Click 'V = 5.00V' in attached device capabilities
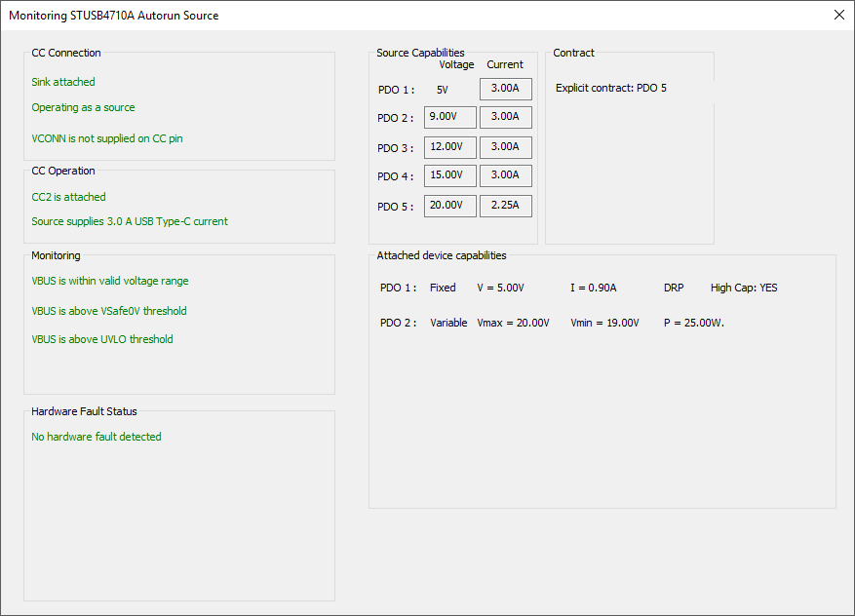The width and height of the screenshot is (855, 616). point(500,288)
